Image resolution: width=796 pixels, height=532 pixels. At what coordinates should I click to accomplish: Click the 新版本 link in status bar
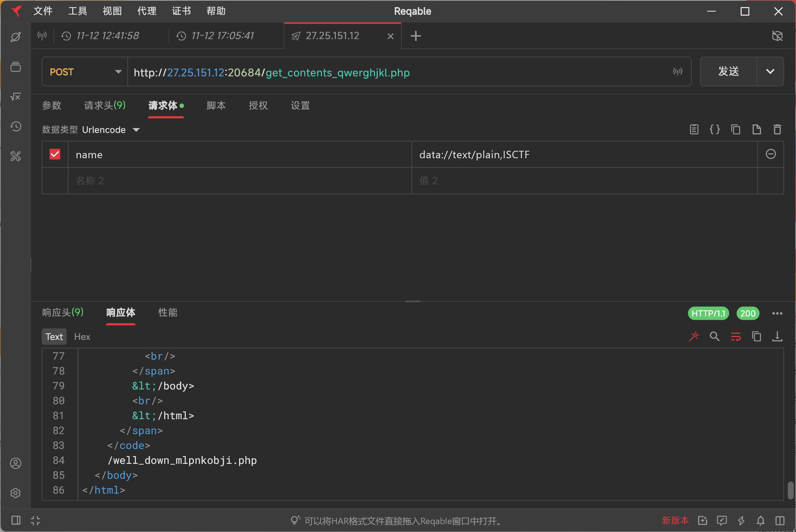click(x=675, y=520)
